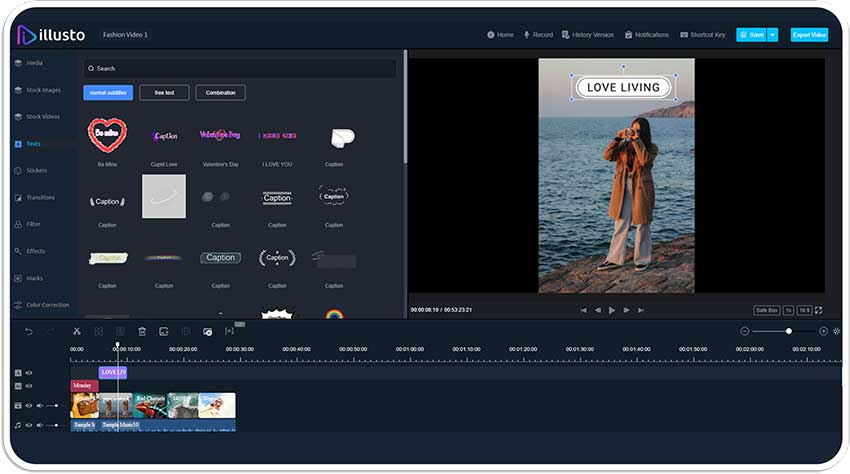The width and height of the screenshot is (850, 474).
Task: Click the timeline zoom slider handle
Action: (788, 331)
